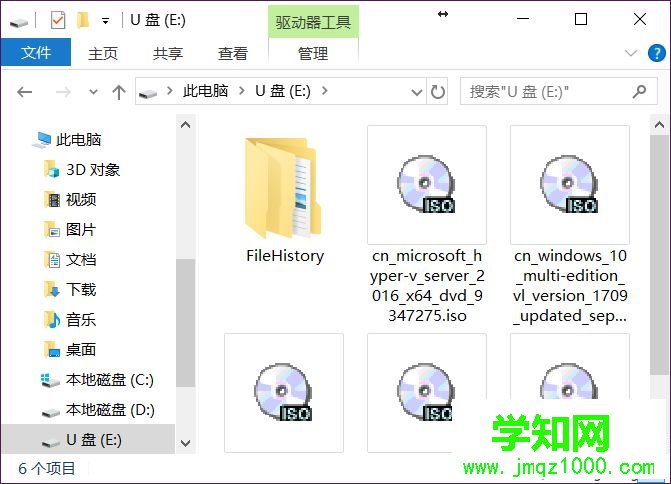Click navigation pane scroll down arrow
This screenshot has width=671, height=484.
186,443
